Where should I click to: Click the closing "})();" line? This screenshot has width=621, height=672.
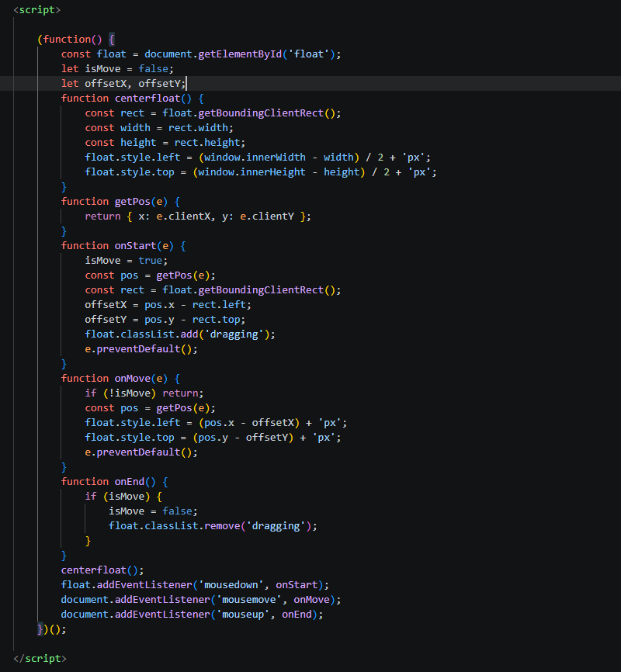tap(52, 629)
